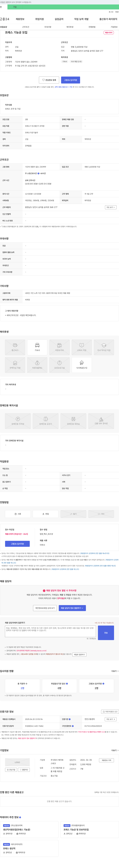Viewport: 119px width, 868px height.
Task: Open 더보기 beside 입사지원 현황
Action: 115,671
